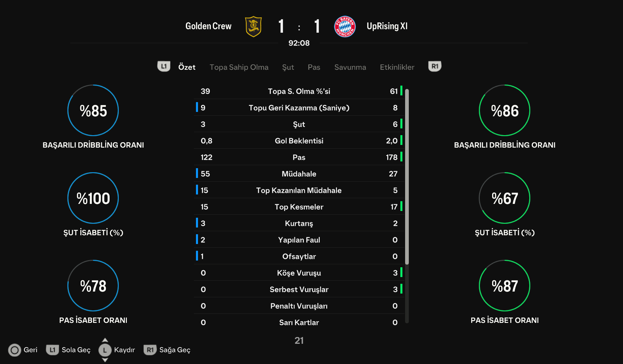Click the Golden Crew team crest
This screenshot has width=623, height=364.
click(x=253, y=26)
